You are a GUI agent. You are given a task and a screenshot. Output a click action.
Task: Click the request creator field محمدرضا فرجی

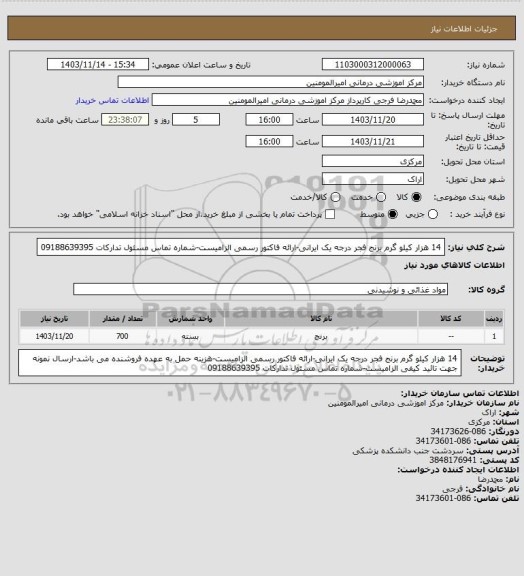288,100
